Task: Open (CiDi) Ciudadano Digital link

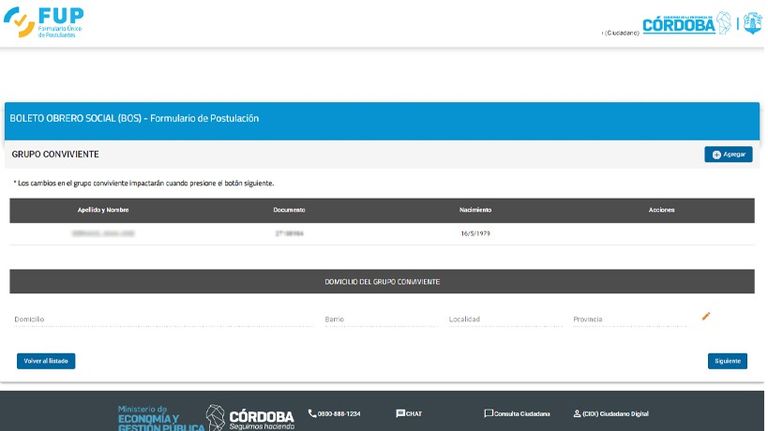Action: pyautogui.click(x=611, y=414)
